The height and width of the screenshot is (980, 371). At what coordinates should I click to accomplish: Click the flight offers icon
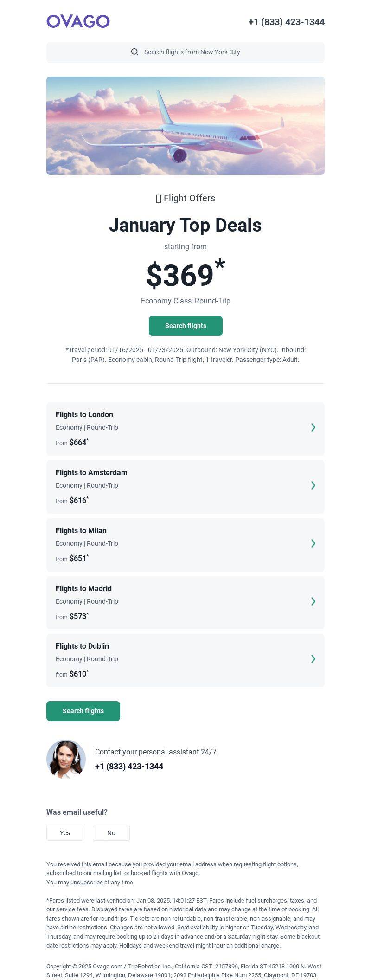159,199
